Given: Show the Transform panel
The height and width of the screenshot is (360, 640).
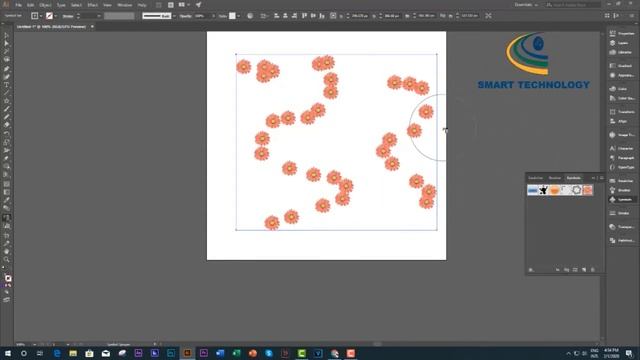Looking at the screenshot, I should coord(622,112).
